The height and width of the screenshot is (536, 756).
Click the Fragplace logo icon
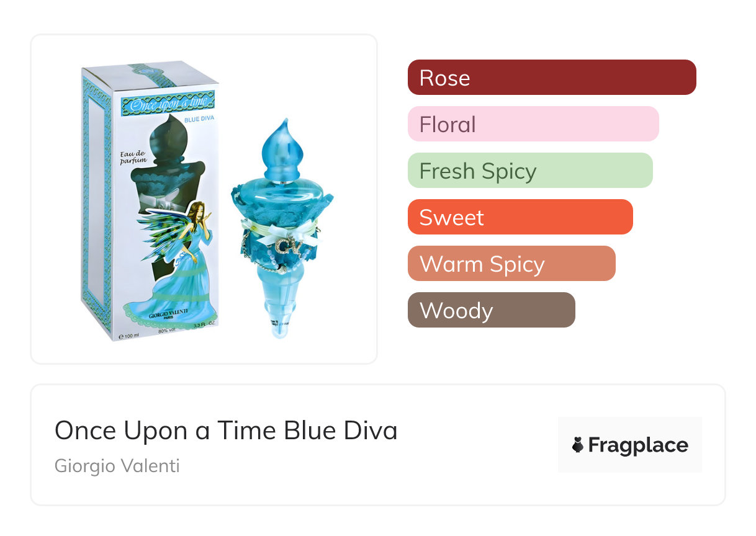[578, 445]
